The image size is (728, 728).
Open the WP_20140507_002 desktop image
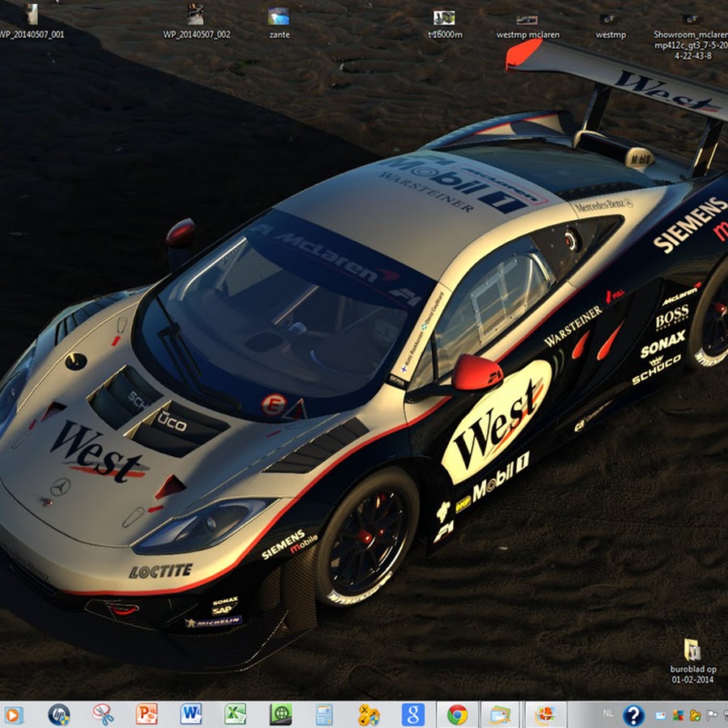coord(197,21)
